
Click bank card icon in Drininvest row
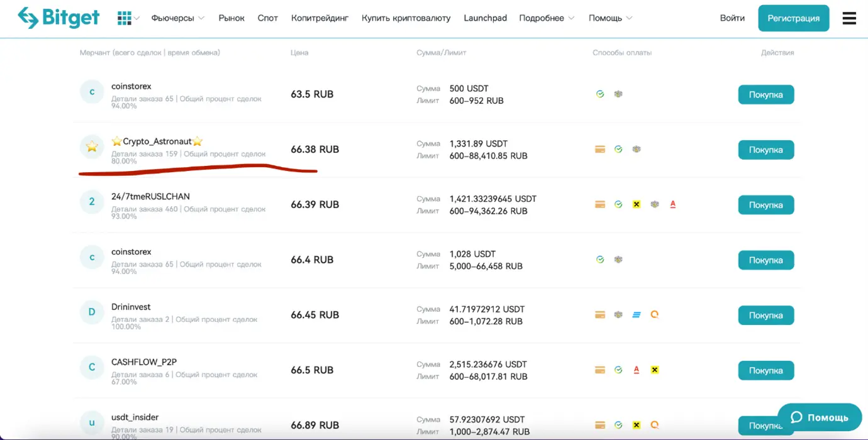coord(600,315)
